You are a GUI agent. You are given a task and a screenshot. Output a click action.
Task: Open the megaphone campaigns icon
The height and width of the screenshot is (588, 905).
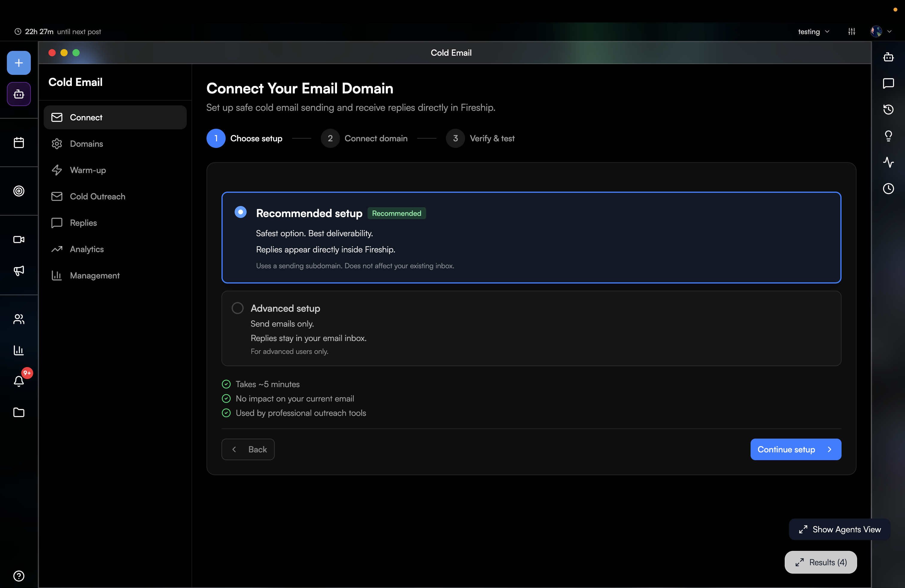19,270
